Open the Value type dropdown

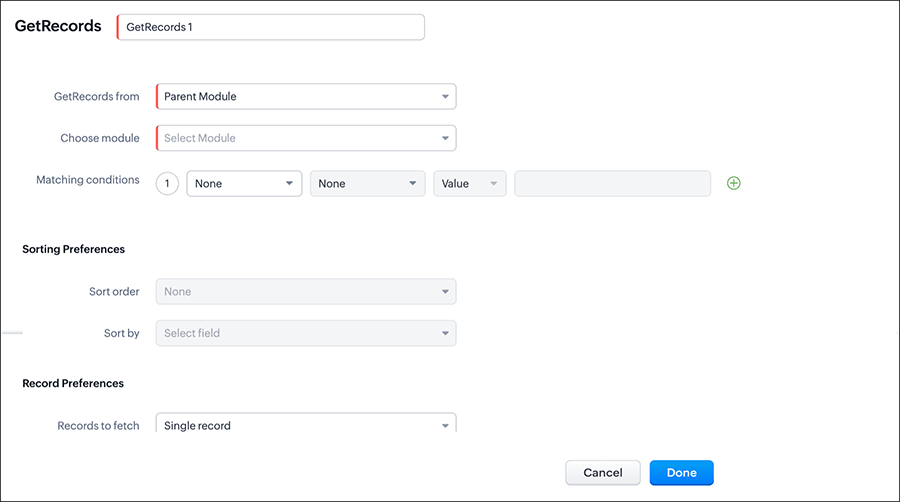[469, 184]
